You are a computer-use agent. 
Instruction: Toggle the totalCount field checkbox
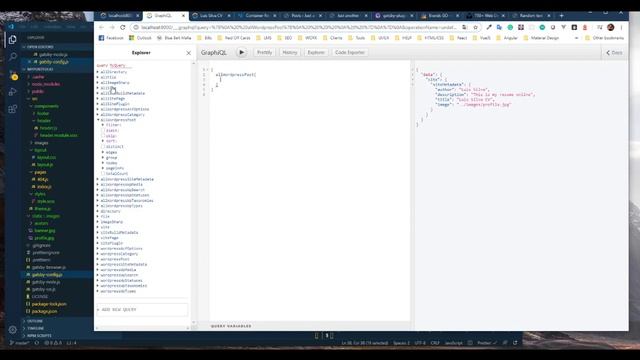[103, 173]
